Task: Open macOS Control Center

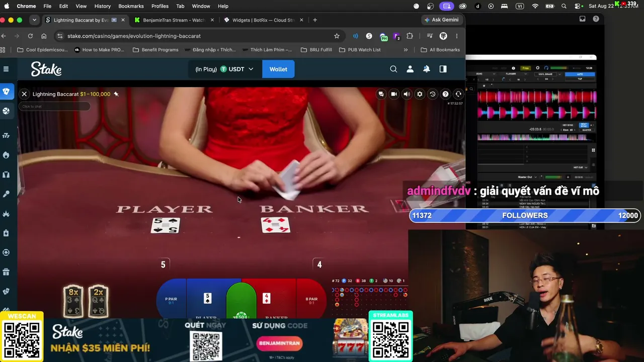Action: pos(578,6)
